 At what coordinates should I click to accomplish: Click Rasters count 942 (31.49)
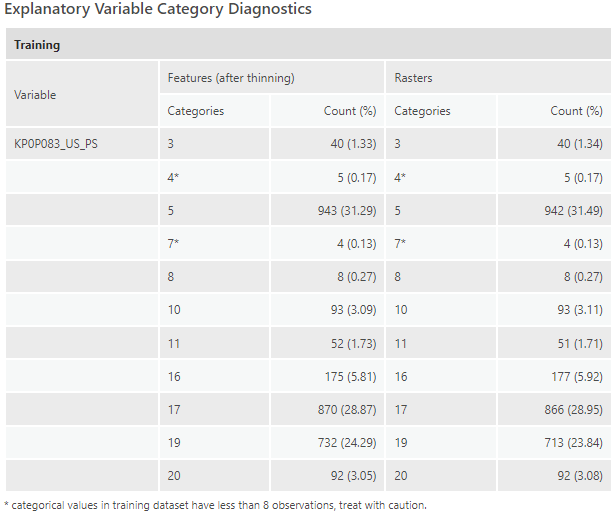pyautogui.click(x=573, y=210)
